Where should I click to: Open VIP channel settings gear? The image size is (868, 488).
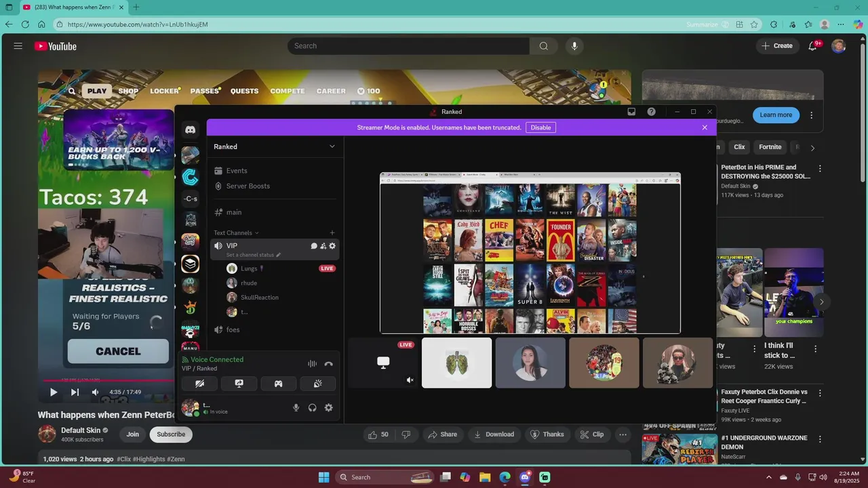(x=332, y=246)
